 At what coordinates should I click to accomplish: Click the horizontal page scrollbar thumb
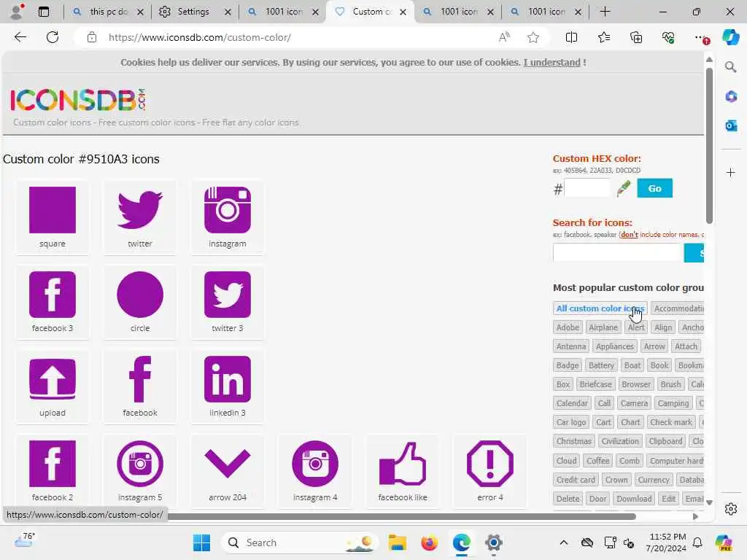coord(401,516)
